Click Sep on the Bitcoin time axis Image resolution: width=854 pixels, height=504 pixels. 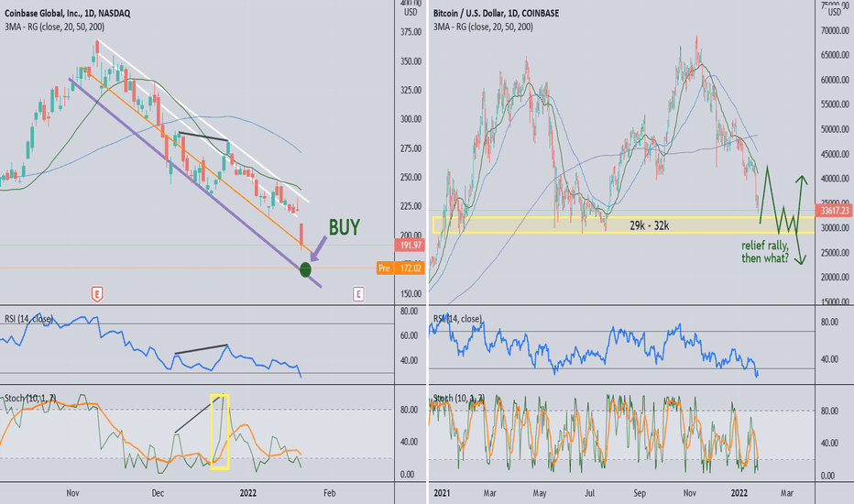[x=640, y=493]
